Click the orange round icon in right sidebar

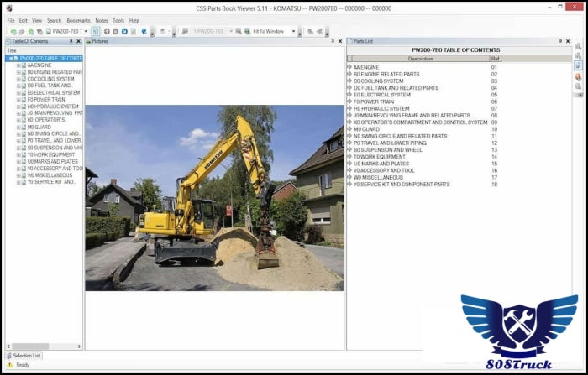578,76
